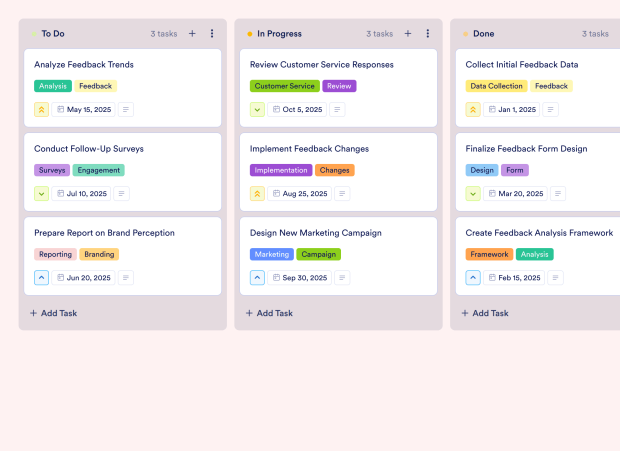Click description icon on Review Customer Service Responses
Viewport: 620px width, 451px height.
click(337, 109)
